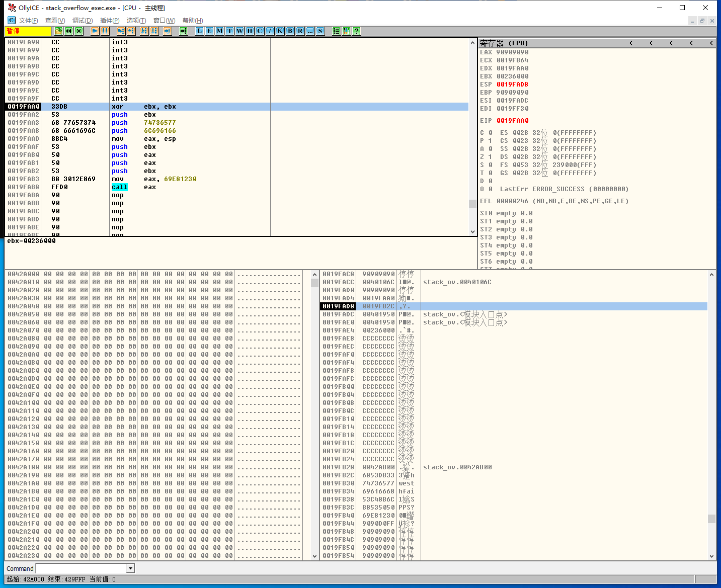The image size is (721, 588).
Task: Click into the Command input field
Action: tap(81, 568)
